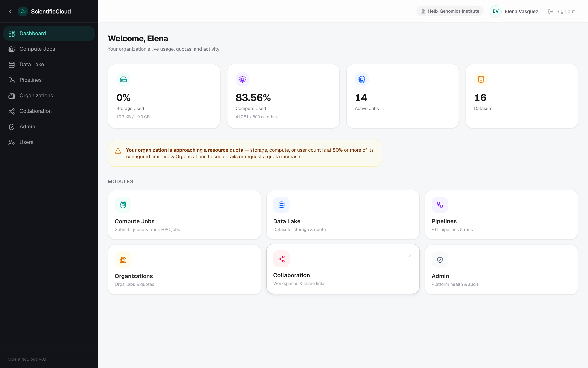Click '417.81 / 500 core-hrs' text
This screenshot has height=368, width=588.
(256, 117)
